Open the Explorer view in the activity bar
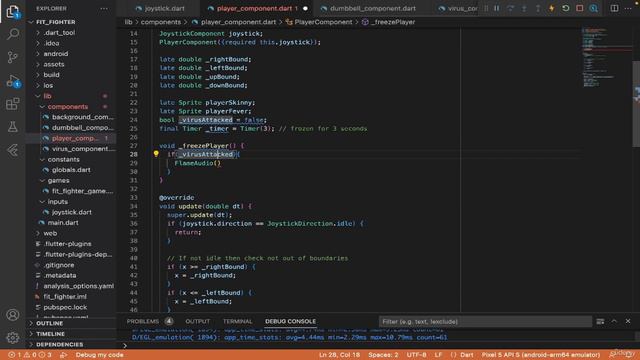The image size is (640, 360). pos(13,11)
